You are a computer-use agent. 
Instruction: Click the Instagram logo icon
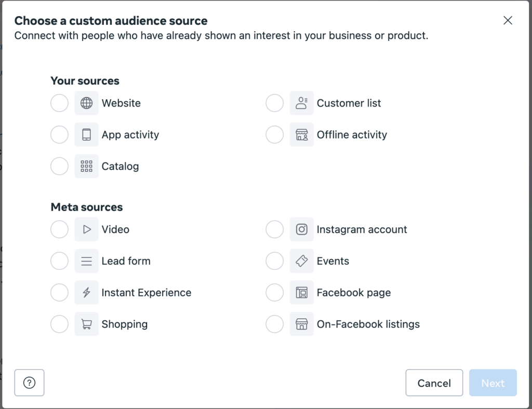(301, 229)
